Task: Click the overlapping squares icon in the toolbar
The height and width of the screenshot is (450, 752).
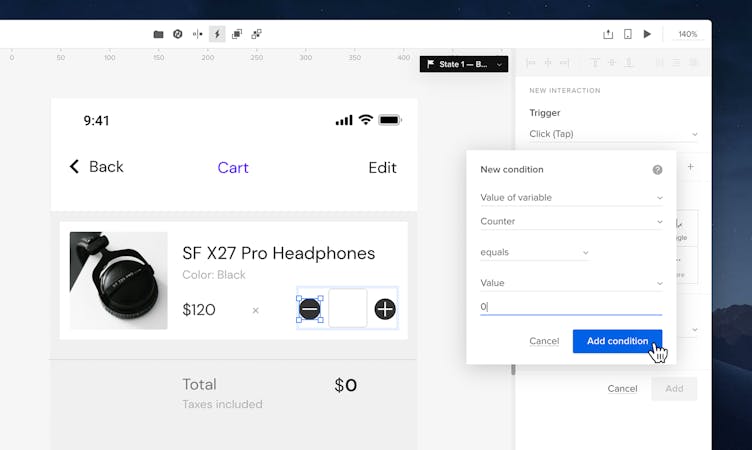Action: 237,34
